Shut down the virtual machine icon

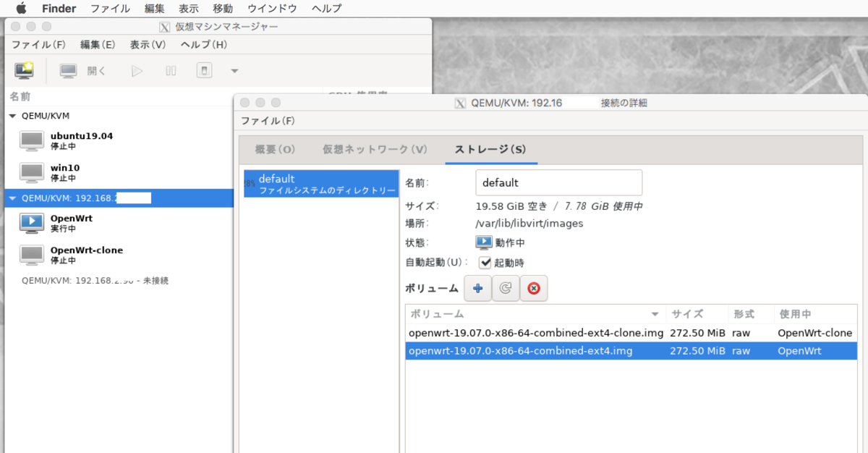point(204,71)
